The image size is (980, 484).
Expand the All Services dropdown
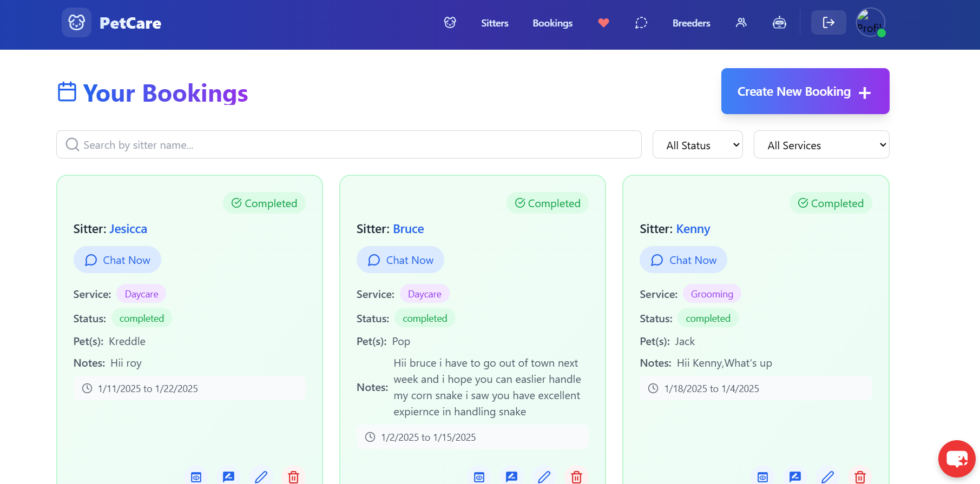821,144
